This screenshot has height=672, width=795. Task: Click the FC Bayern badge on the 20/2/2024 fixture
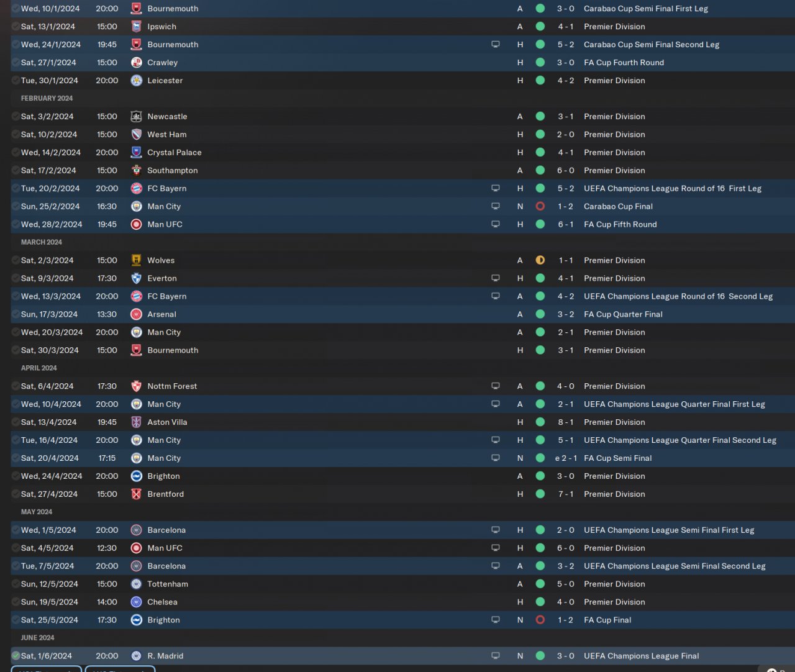tap(137, 188)
